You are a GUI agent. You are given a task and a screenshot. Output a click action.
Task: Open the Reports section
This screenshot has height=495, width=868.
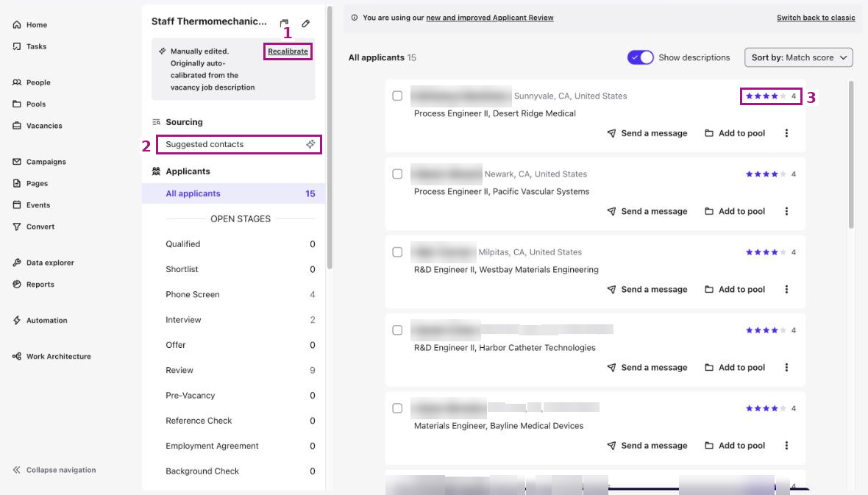(x=34, y=284)
